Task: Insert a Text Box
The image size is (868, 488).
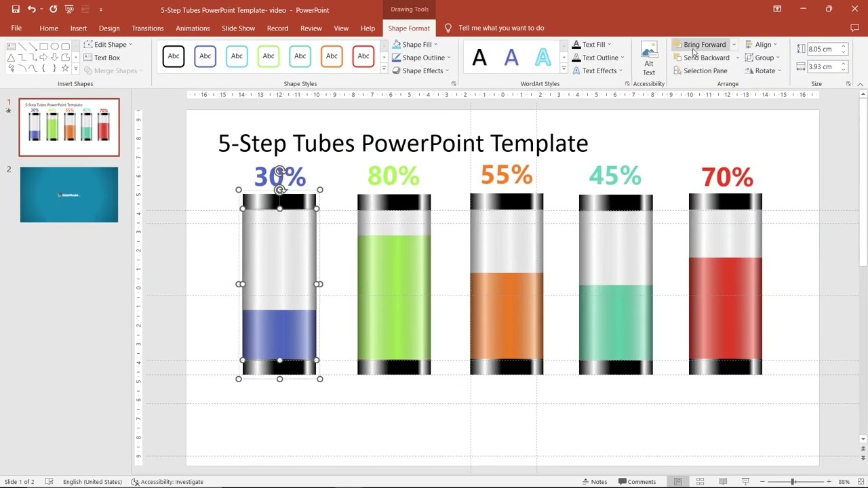Action: [102, 58]
